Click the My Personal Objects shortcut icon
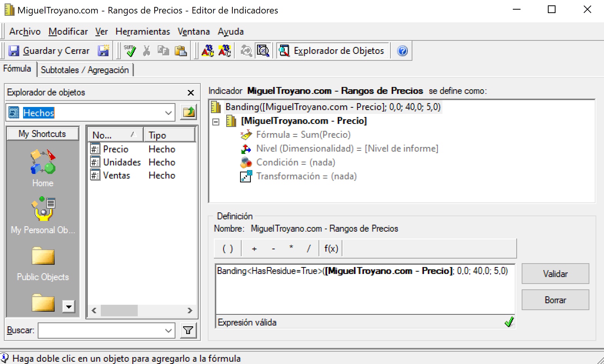Viewport: 604px width, 364px height. [x=43, y=209]
